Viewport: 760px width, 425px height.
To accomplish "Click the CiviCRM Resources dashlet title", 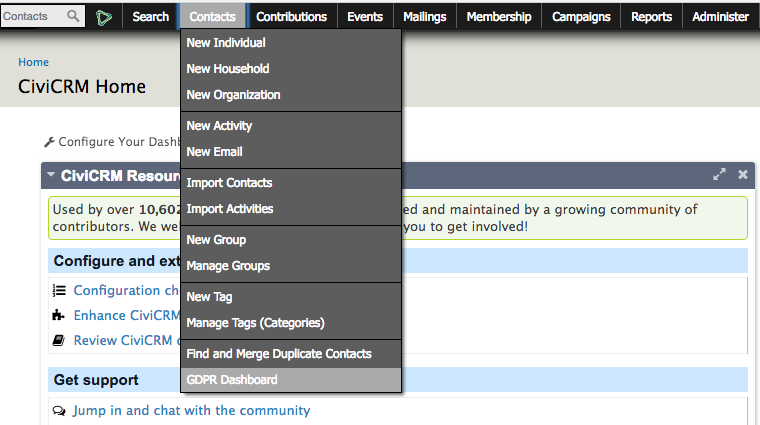I will (120, 175).
